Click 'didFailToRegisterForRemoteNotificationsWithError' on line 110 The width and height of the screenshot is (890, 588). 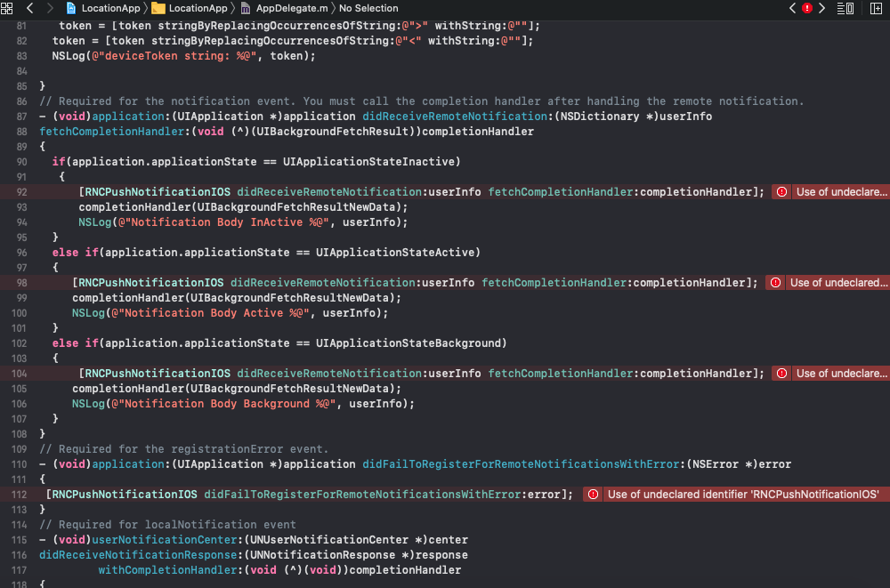coord(521,464)
